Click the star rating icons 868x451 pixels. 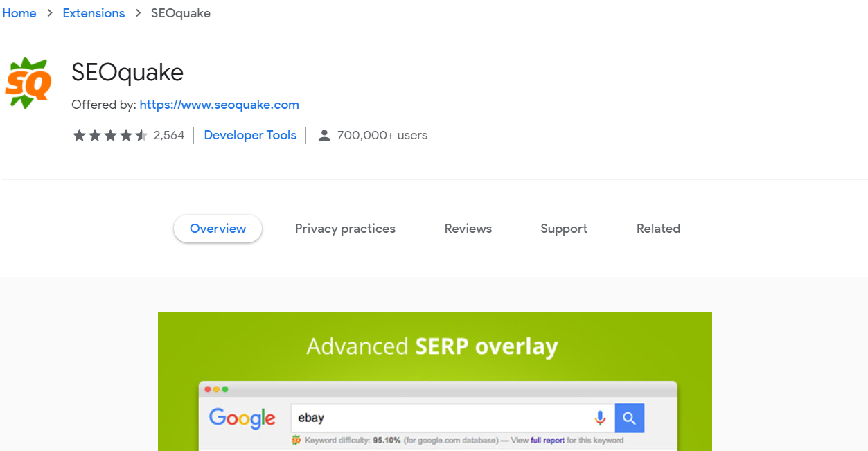point(110,135)
